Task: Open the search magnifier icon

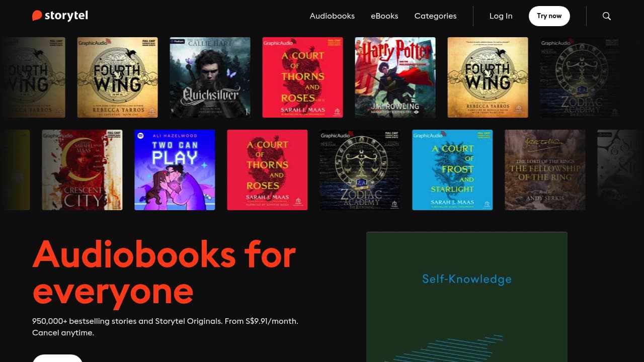Action: pyautogui.click(x=607, y=16)
